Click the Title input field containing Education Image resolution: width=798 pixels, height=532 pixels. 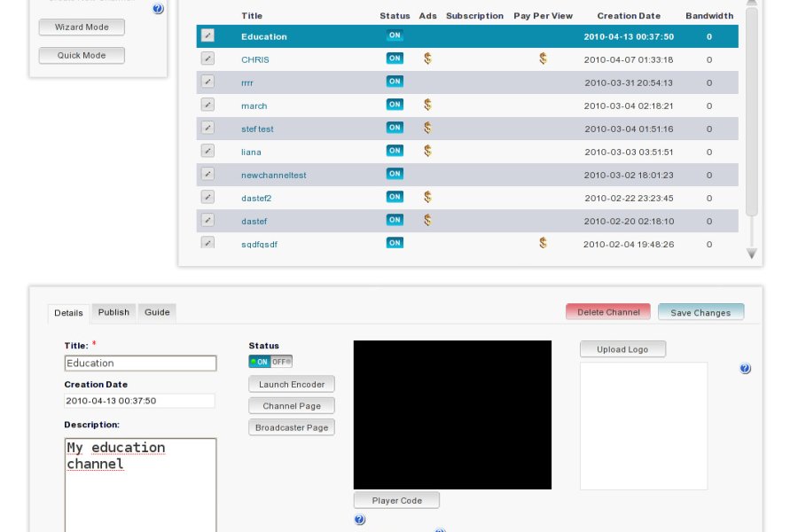point(140,364)
